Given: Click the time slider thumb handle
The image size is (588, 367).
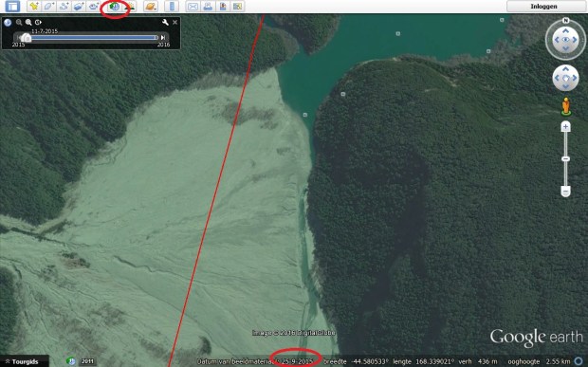Looking at the screenshot, I should pyautogui.click(x=26, y=38).
